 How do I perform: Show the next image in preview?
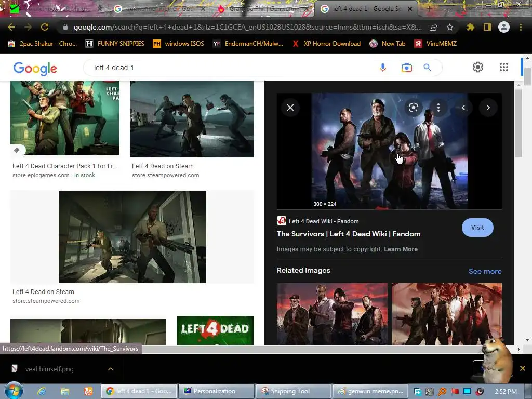(488, 108)
